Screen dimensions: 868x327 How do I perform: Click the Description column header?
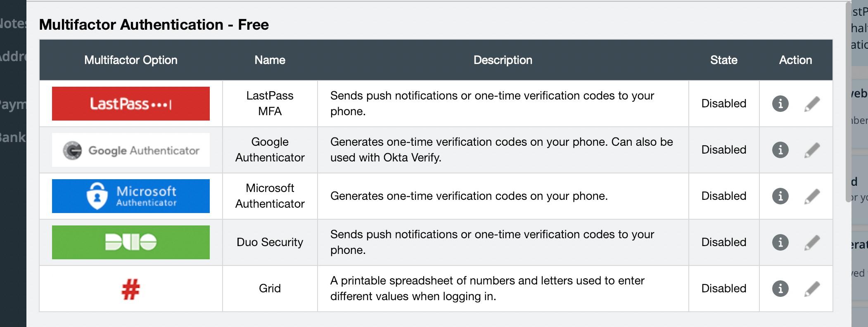pos(503,60)
